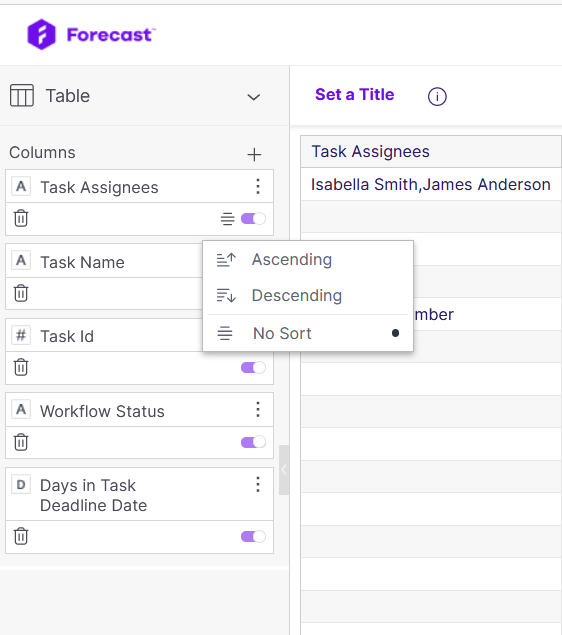Open kebab menu for Days in Task Deadline Date
Image resolution: width=562 pixels, height=635 pixels.
tap(258, 485)
